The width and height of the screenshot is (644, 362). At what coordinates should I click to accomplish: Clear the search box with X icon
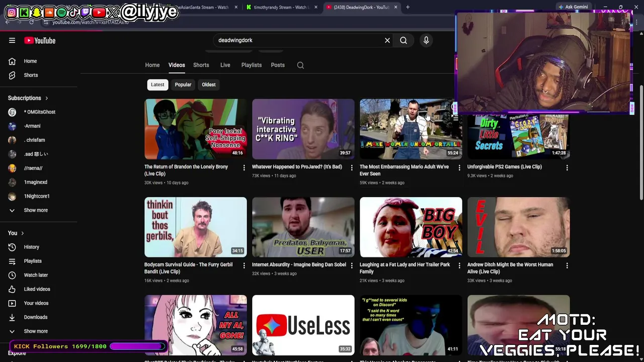(x=387, y=40)
